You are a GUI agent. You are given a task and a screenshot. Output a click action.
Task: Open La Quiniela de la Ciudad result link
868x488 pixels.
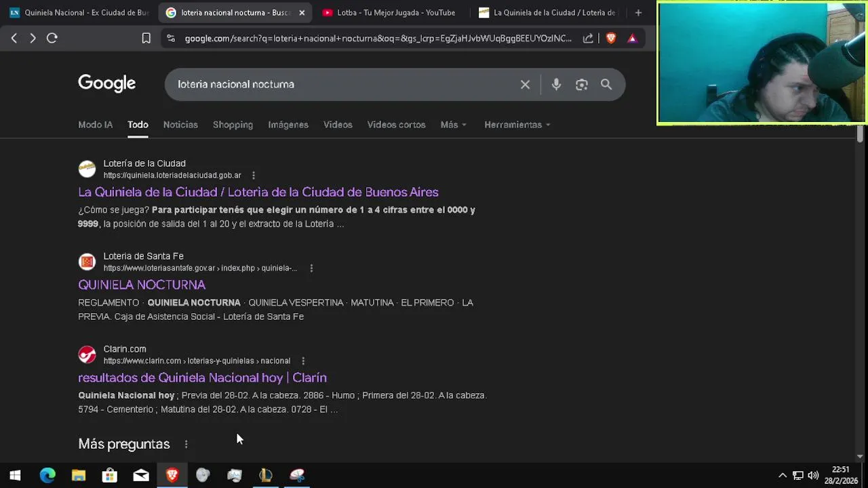[x=258, y=192]
